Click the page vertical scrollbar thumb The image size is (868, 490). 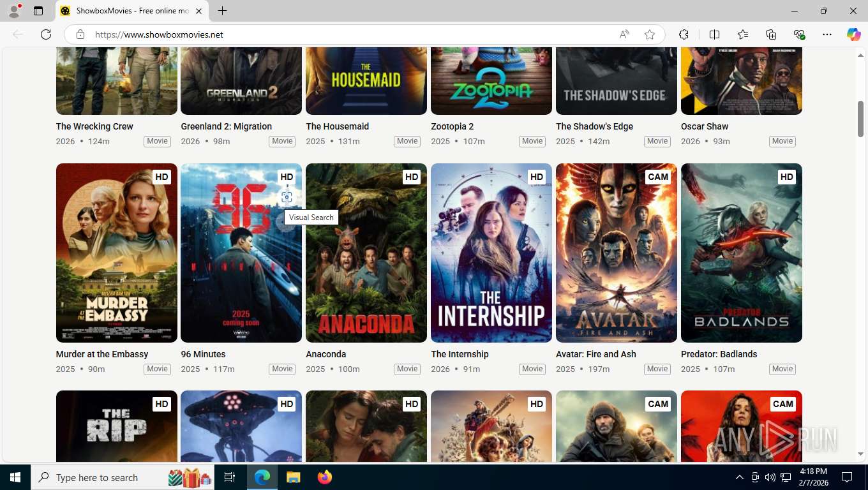pyautogui.click(x=860, y=119)
